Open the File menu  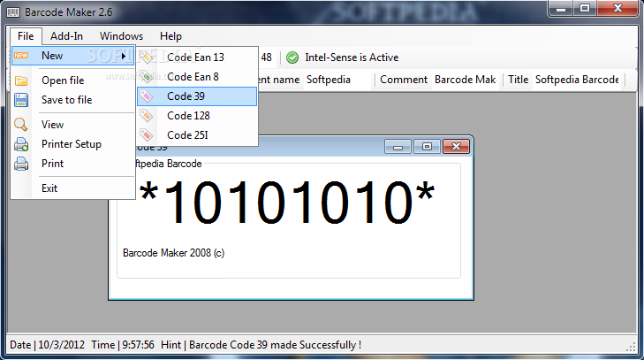pyautogui.click(x=26, y=36)
